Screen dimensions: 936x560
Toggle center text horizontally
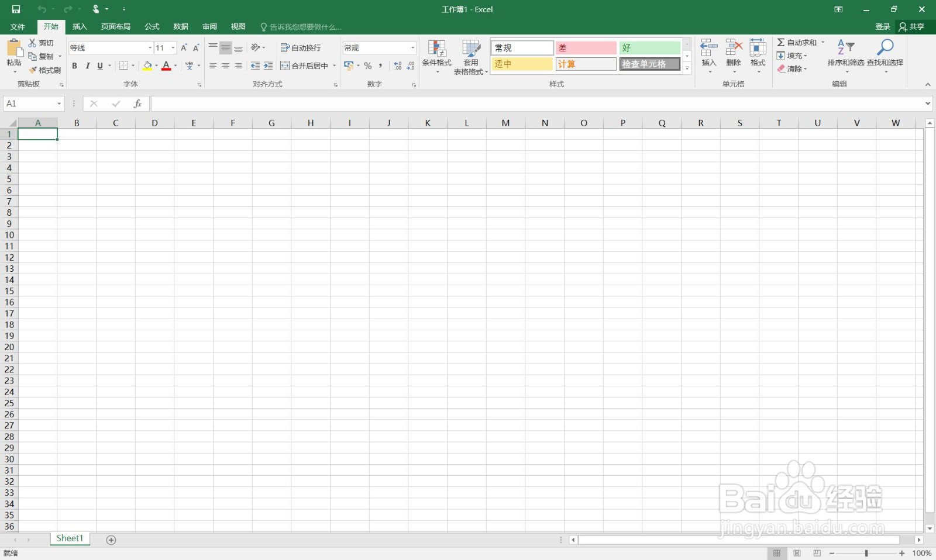pyautogui.click(x=226, y=66)
